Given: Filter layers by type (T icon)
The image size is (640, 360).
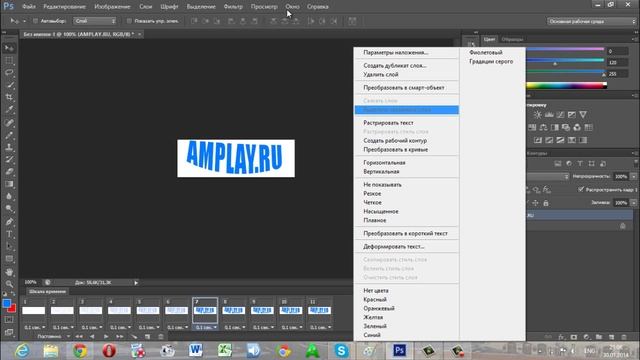Looking at the screenshot, I should (x=580, y=164).
